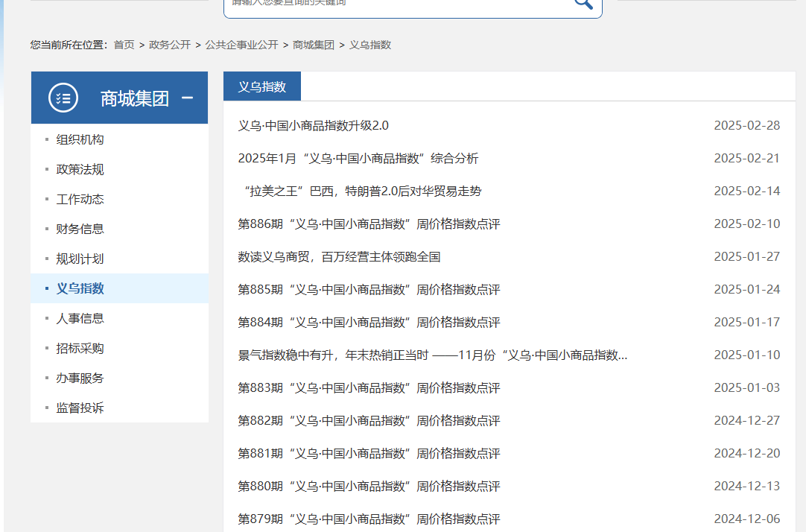Open 公共企事业公开 breadcrumb link
Image resolution: width=806 pixels, height=532 pixels.
click(x=241, y=45)
